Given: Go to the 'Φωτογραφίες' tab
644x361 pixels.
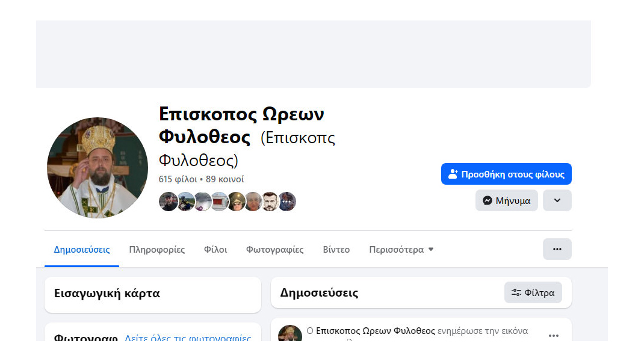Looking at the screenshot, I should [275, 249].
